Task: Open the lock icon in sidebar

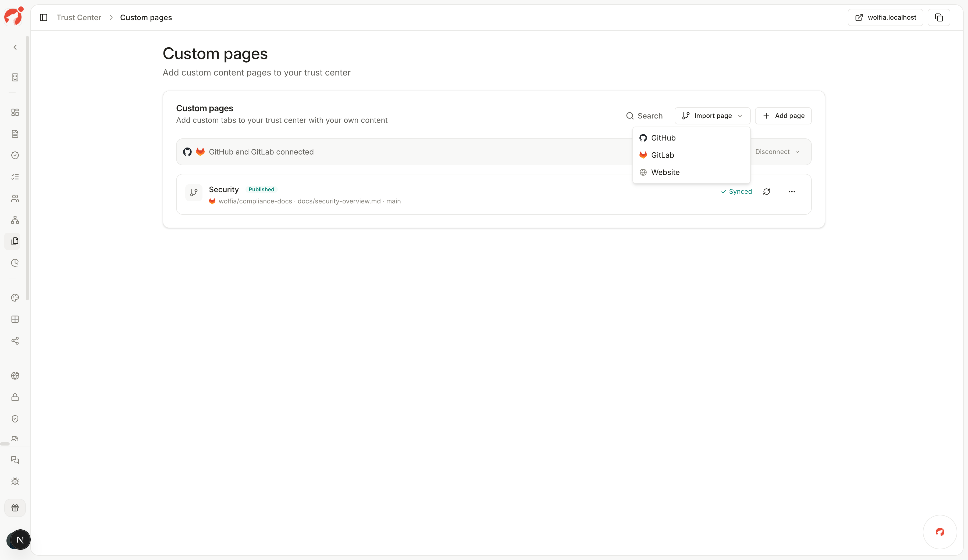Action: (15, 397)
